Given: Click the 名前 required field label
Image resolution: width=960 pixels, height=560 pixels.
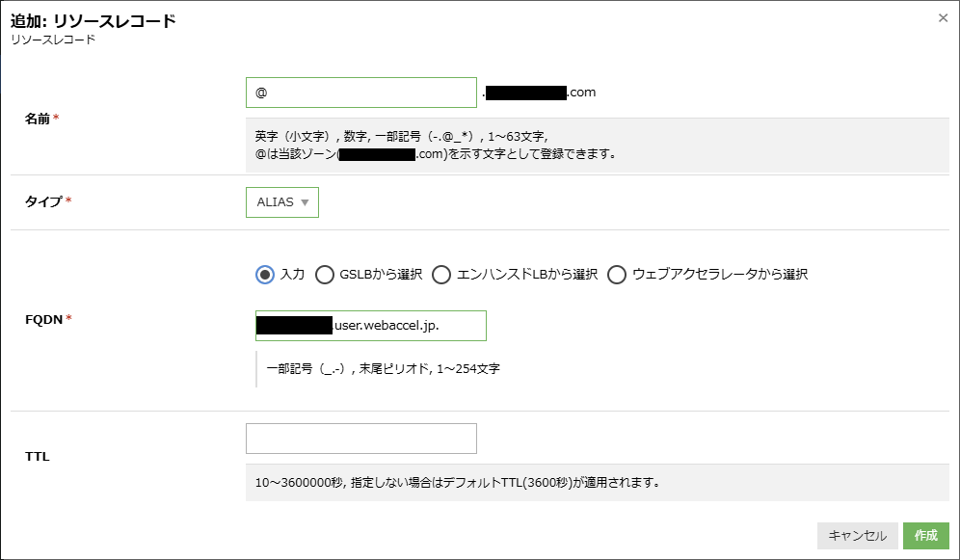Looking at the screenshot, I should coord(41,119).
